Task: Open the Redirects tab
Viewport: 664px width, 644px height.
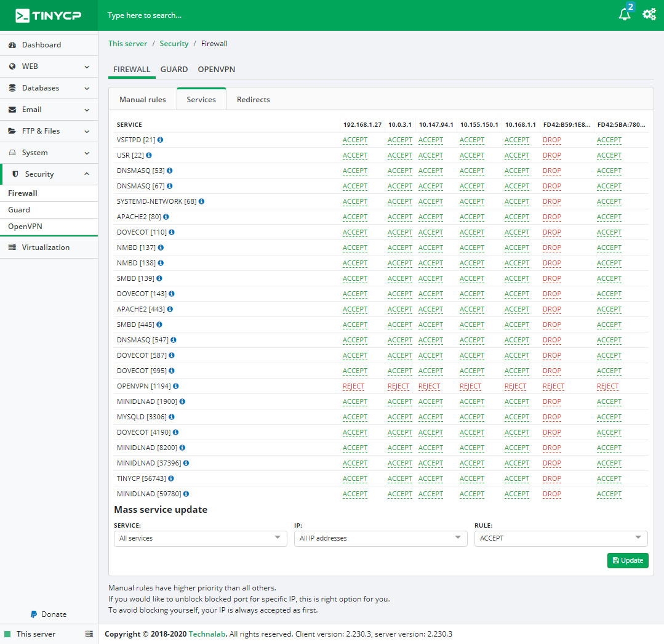Action: pyautogui.click(x=254, y=100)
